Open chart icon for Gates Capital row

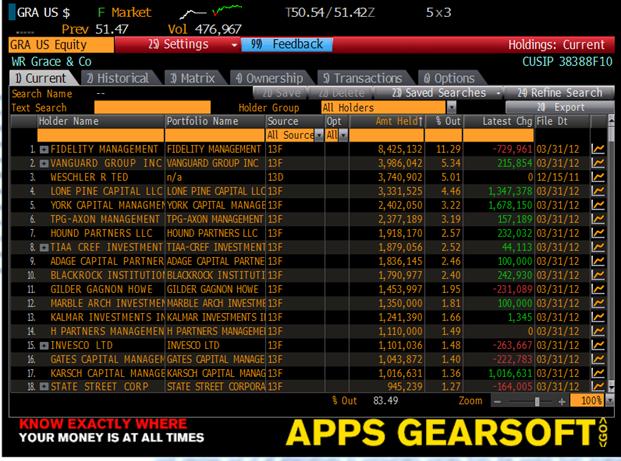coord(598,359)
